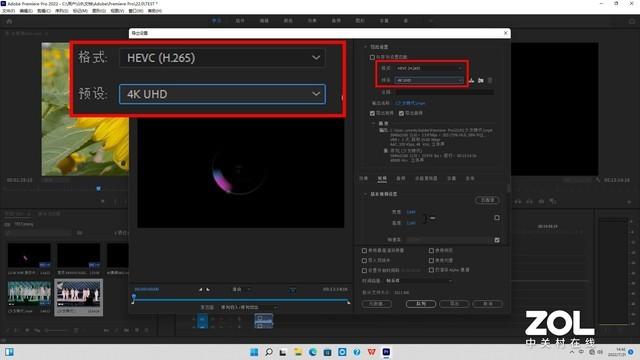Show hidden system tray icons

(572, 352)
